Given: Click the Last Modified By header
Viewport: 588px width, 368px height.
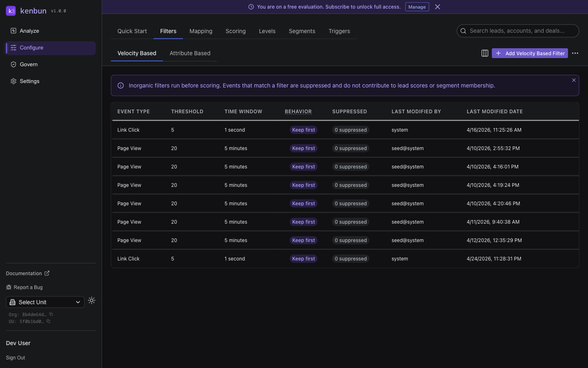Looking at the screenshot, I should 416,112.
